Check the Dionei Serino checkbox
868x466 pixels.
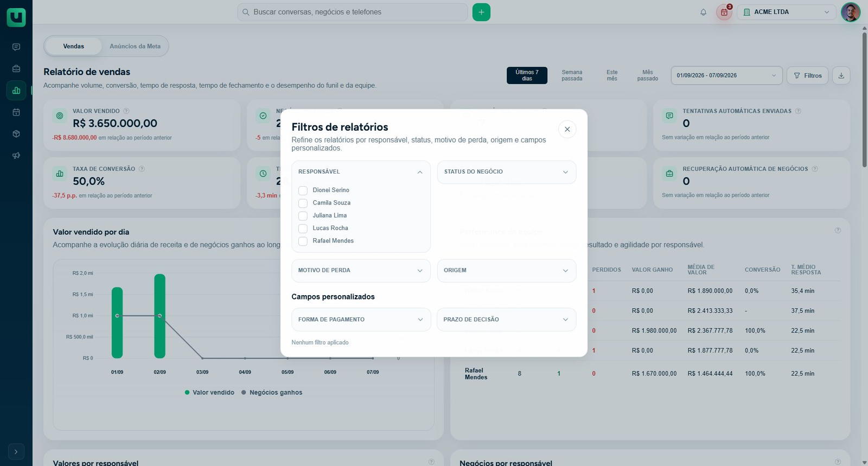303,190
